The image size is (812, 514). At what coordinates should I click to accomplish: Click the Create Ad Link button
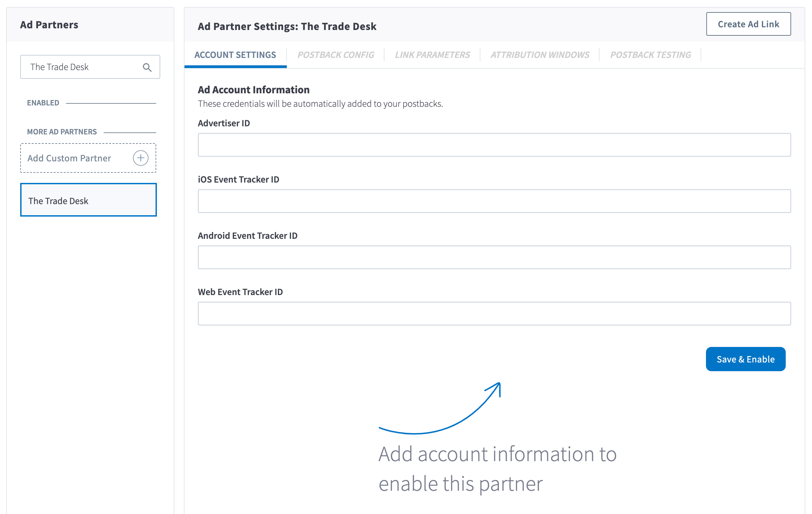(748, 24)
